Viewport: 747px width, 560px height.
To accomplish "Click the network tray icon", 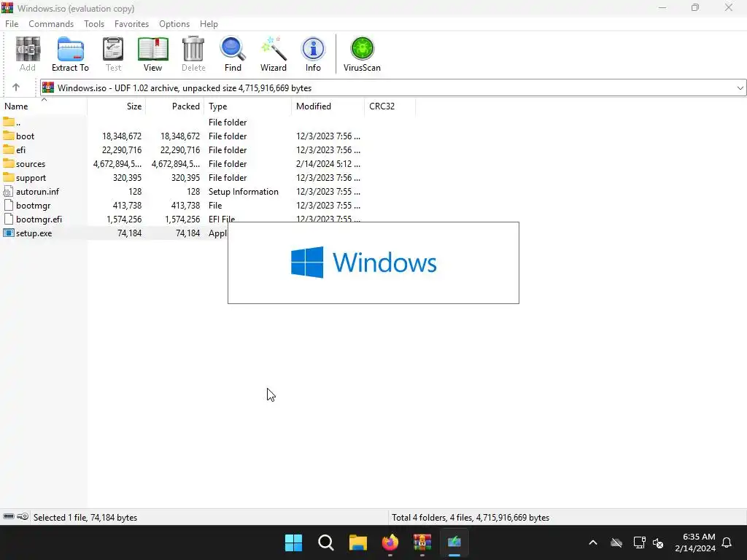I will pos(639,542).
